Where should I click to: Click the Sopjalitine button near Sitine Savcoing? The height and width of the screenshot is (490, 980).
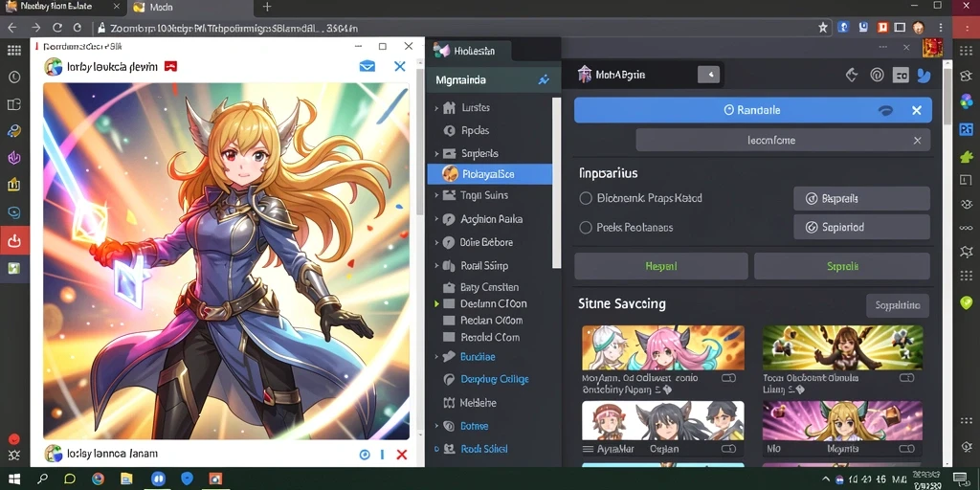click(898, 305)
